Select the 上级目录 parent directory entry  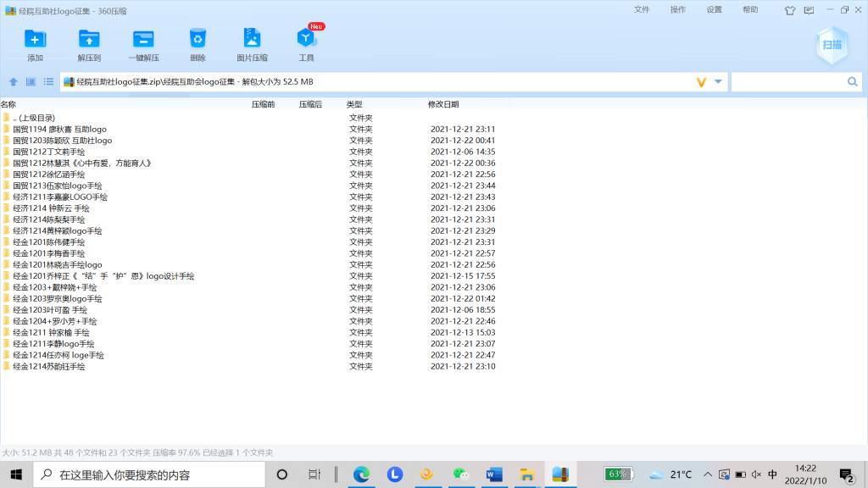point(34,118)
